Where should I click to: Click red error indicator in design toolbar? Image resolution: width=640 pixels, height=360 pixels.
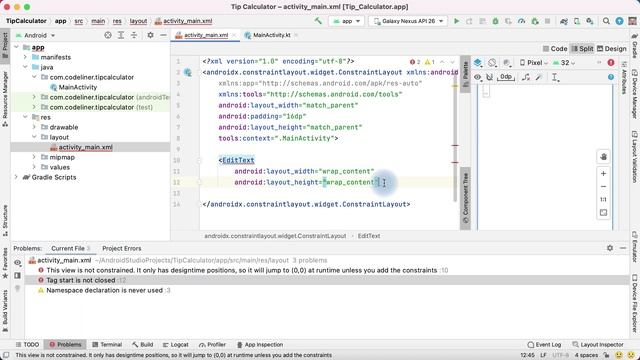tap(611, 62)
